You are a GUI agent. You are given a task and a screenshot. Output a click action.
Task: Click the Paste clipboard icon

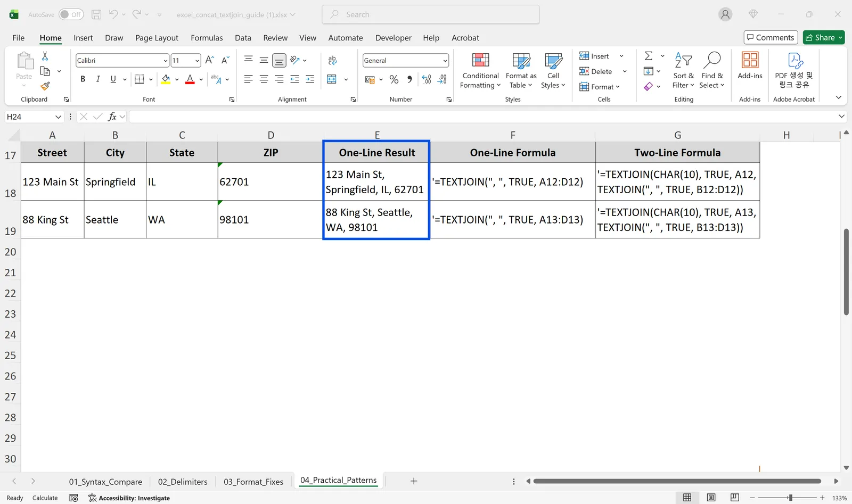point(24,61)
